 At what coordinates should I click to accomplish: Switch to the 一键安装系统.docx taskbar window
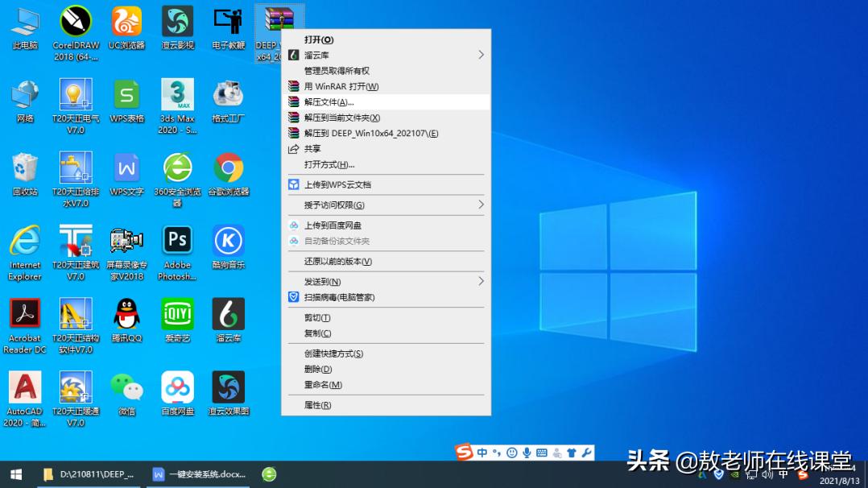[x=199, y=474]
